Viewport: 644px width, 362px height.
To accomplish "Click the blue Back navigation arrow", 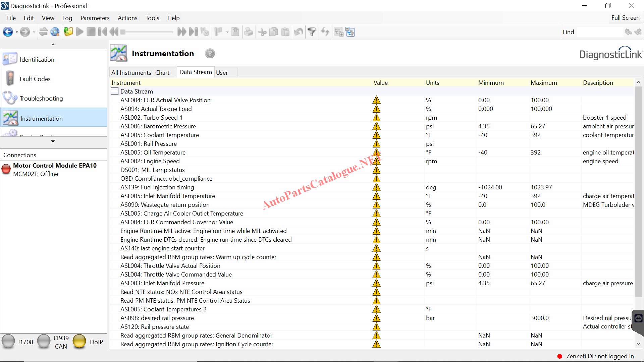I will coord(8,32).
